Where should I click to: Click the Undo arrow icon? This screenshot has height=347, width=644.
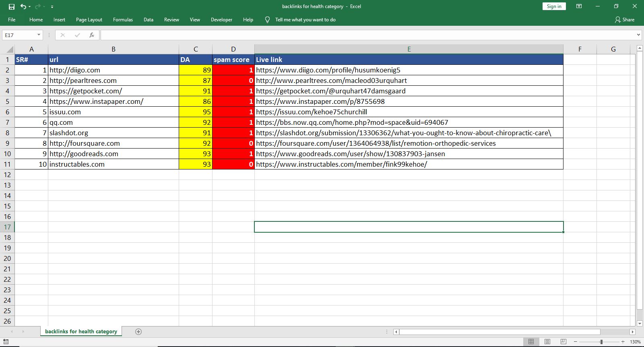pos(23,6)
